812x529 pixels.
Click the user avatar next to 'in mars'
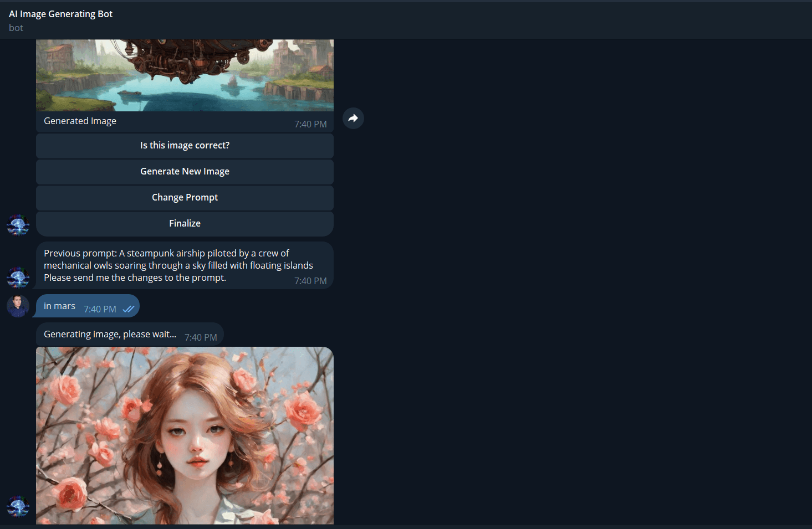click(x=18, y=306)
